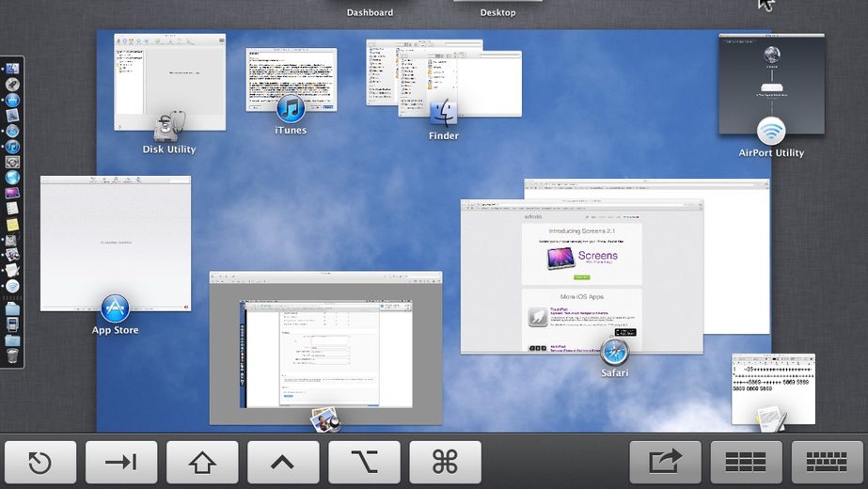Open AirPort Utility from the Dock
868x489 pixels.
[x=12, y=286]
